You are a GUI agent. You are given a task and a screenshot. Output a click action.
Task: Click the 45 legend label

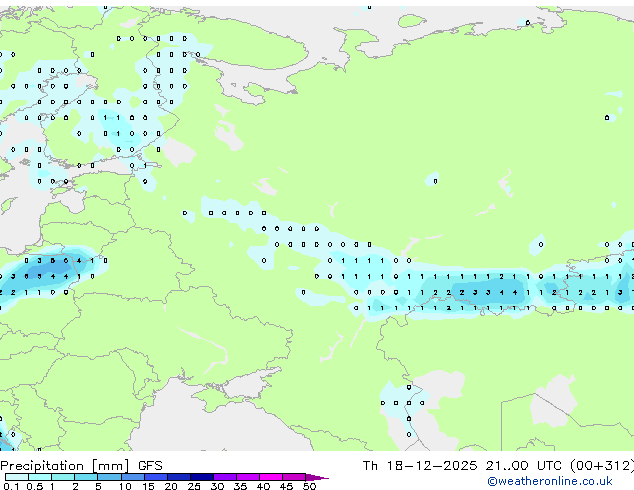click(x=286, y=486)
